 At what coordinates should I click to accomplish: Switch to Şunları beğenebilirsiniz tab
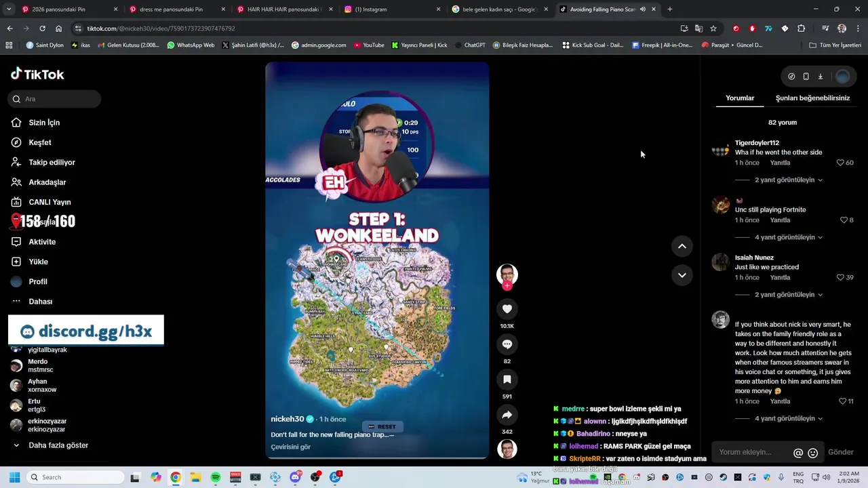click(x=812, y=98)
